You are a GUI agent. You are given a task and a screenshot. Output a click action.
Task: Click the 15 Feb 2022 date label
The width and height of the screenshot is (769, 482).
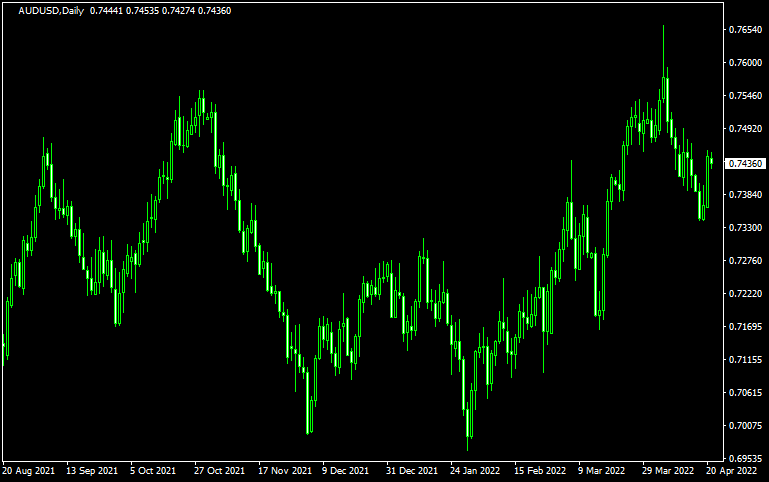pos(540,471)
